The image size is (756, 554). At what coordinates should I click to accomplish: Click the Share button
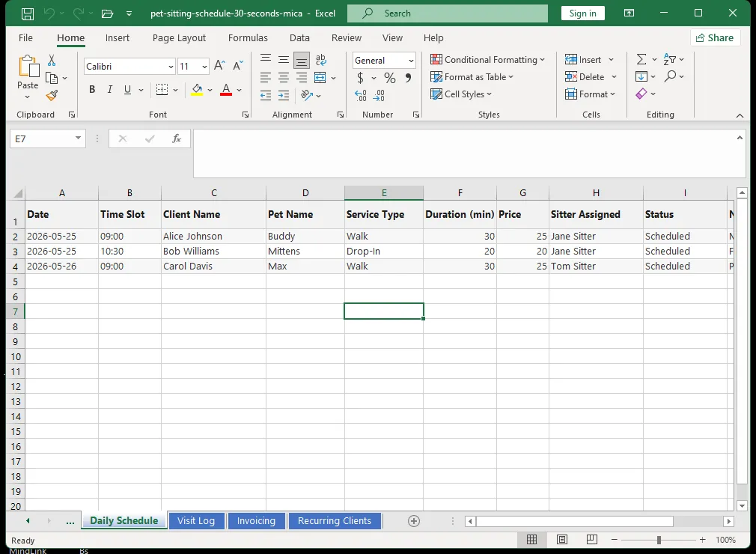pyautogui.click(x=715, y=37)
